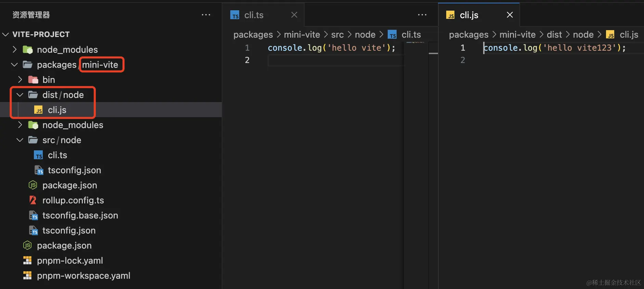Open mini-vite's package.json file
The image size is (644, 289).
(111, 185)
